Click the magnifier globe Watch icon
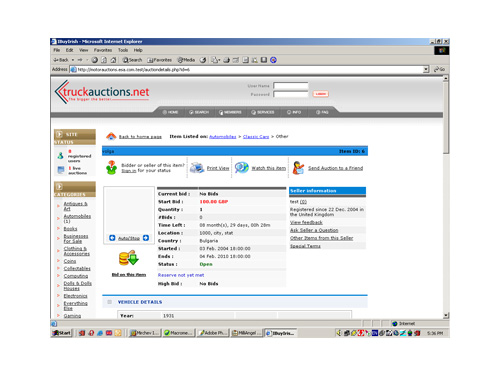This screenshot has height=375, width=500. pyautogui.click(x=241, y=168)
